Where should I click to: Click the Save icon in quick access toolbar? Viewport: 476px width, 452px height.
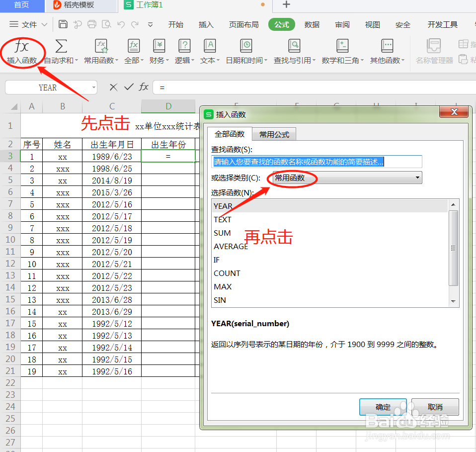[64, 24]
